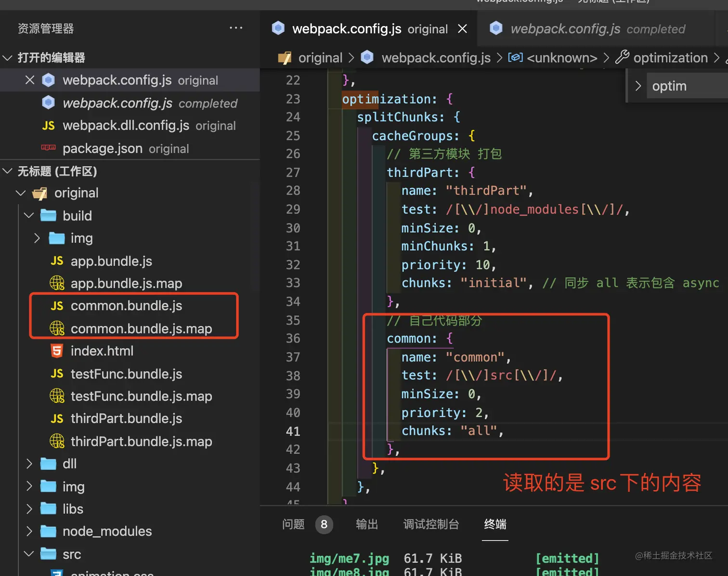728x576 pixels.
Task: Collapse the src folder
Action: click(x=29, y=554)
